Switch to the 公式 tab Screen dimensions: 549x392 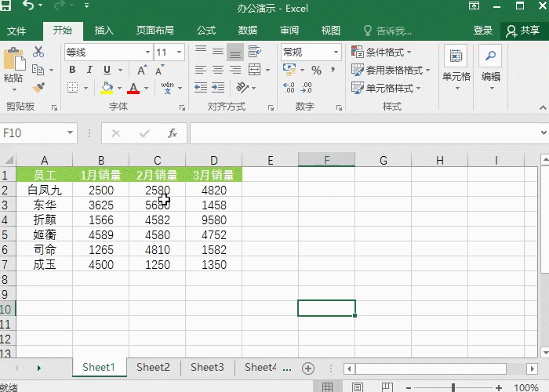[x=206, y=31]
